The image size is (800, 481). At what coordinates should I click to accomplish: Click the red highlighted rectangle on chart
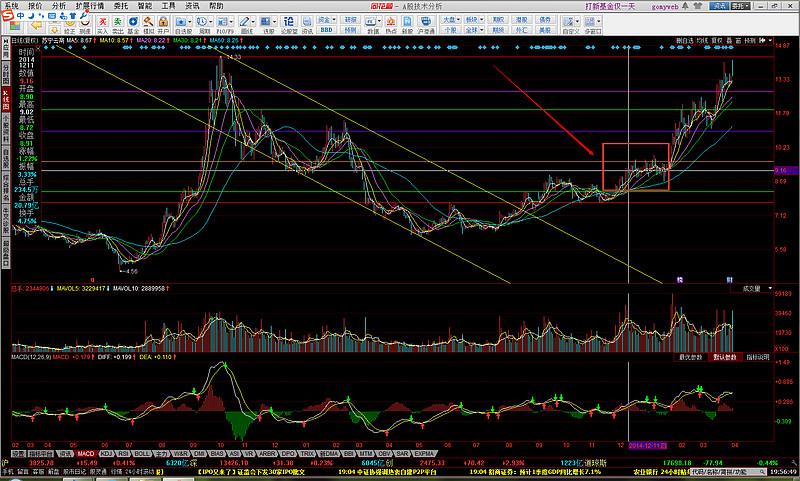pos(636,167)
